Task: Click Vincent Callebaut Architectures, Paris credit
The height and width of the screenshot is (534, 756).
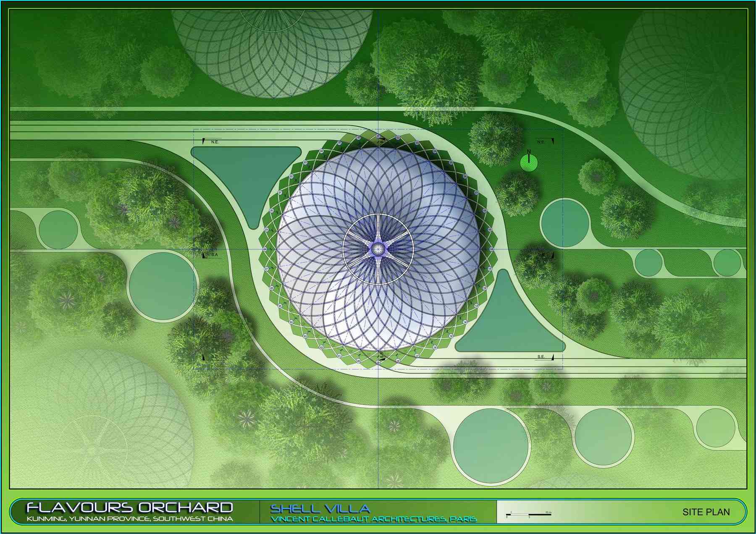Action: tap(374, 519)
